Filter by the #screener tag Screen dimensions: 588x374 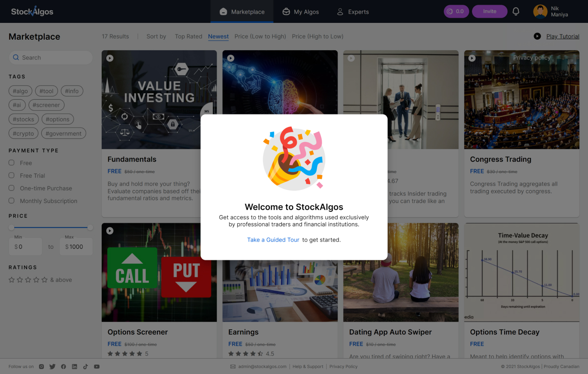tap(46, 105)
